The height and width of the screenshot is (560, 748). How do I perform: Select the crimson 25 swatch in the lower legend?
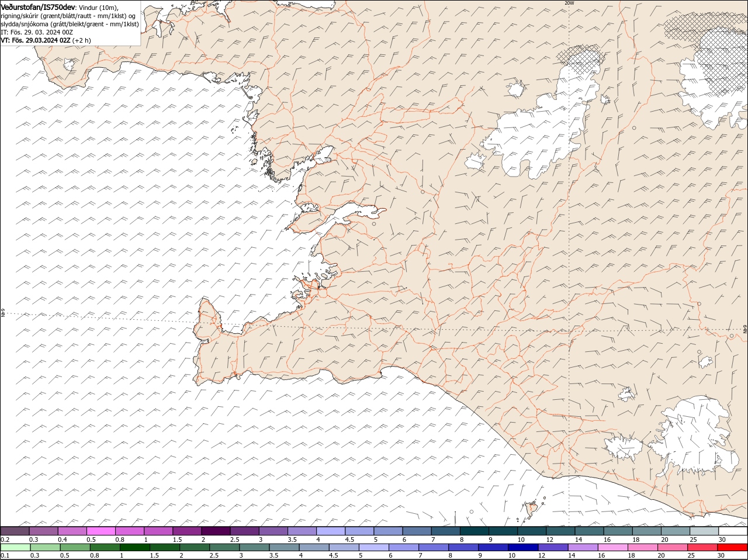pos(702,548)
